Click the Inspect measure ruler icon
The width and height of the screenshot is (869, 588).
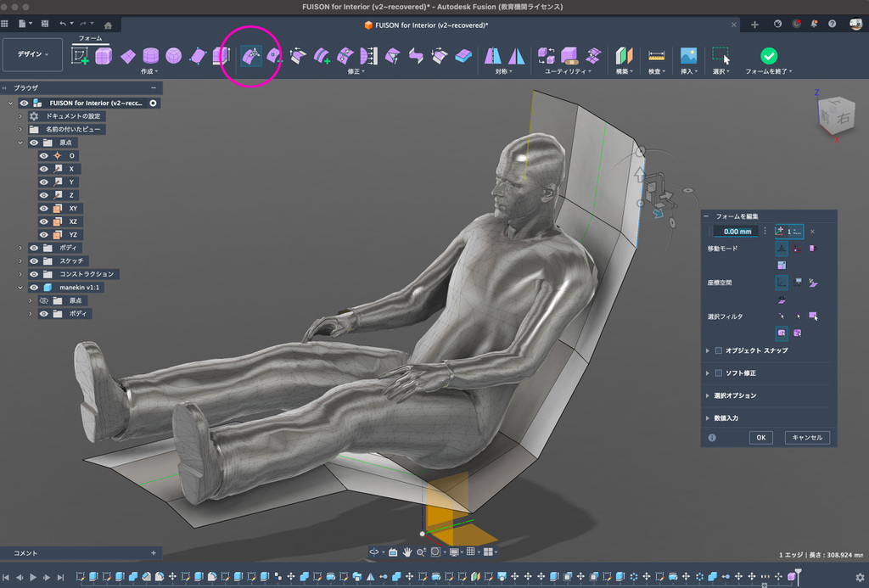pyautogui.click(x=656, y=56)
